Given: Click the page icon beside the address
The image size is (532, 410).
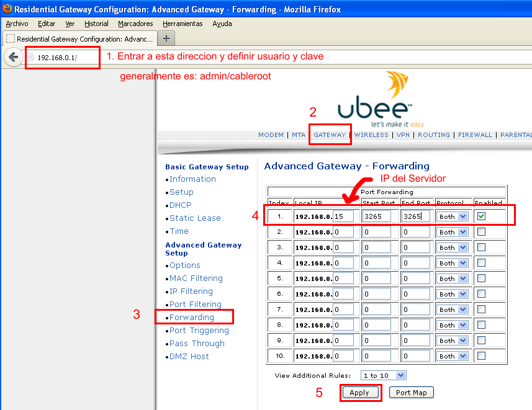Looking at the screenshot, I should click(30, 57).
